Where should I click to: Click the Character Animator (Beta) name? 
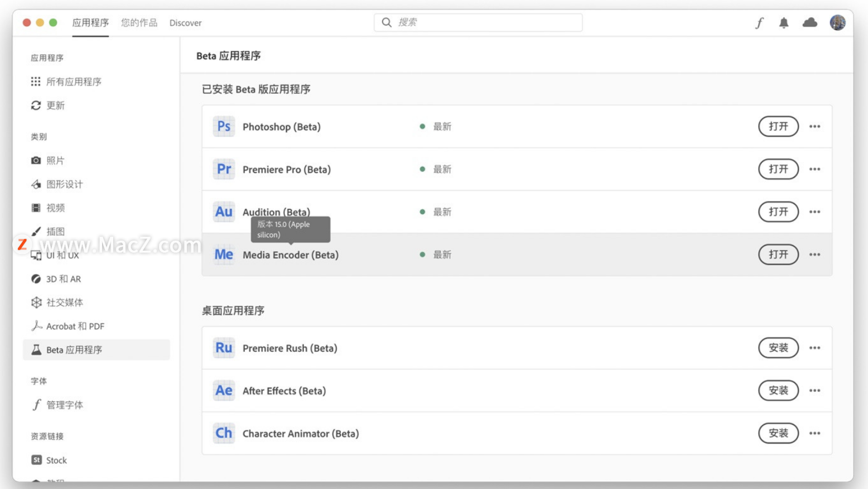pos(301,434)
